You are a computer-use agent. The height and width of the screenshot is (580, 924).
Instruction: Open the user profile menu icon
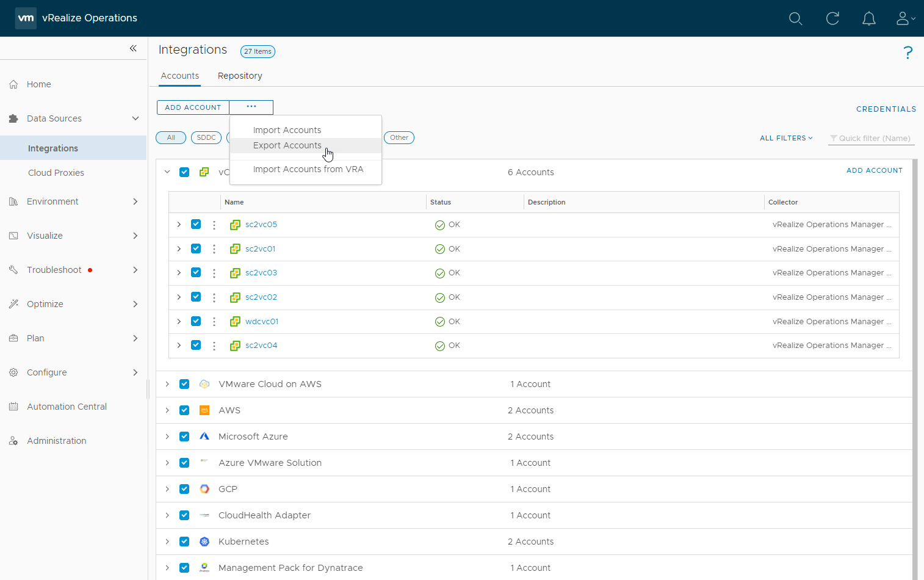904,19
